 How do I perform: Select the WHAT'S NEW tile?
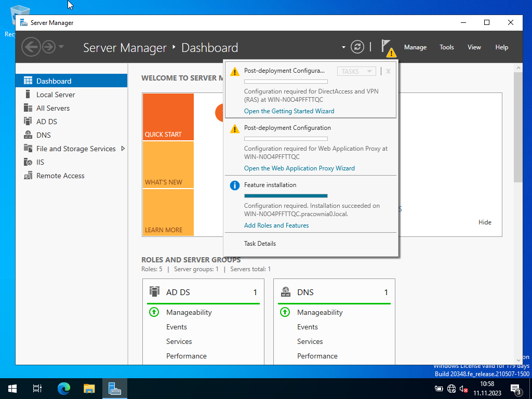click(x=168, y=165)
